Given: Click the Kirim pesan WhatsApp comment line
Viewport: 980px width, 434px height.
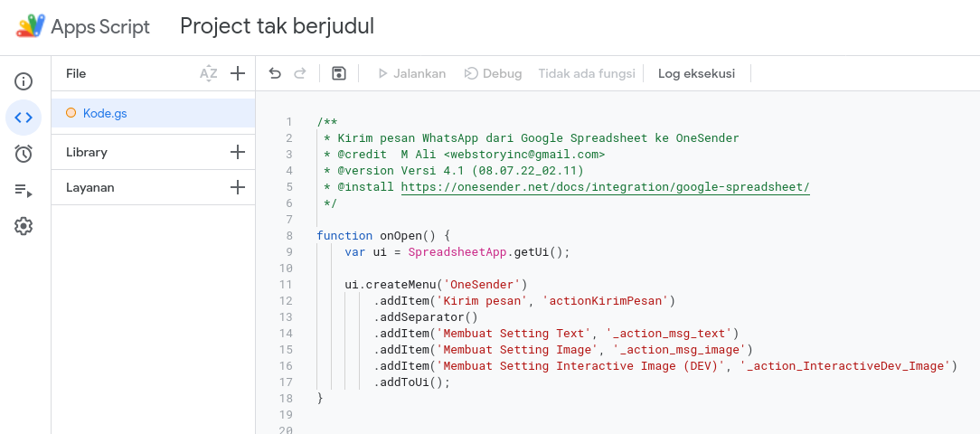Looking at the screenshot, I should [531, 138].
